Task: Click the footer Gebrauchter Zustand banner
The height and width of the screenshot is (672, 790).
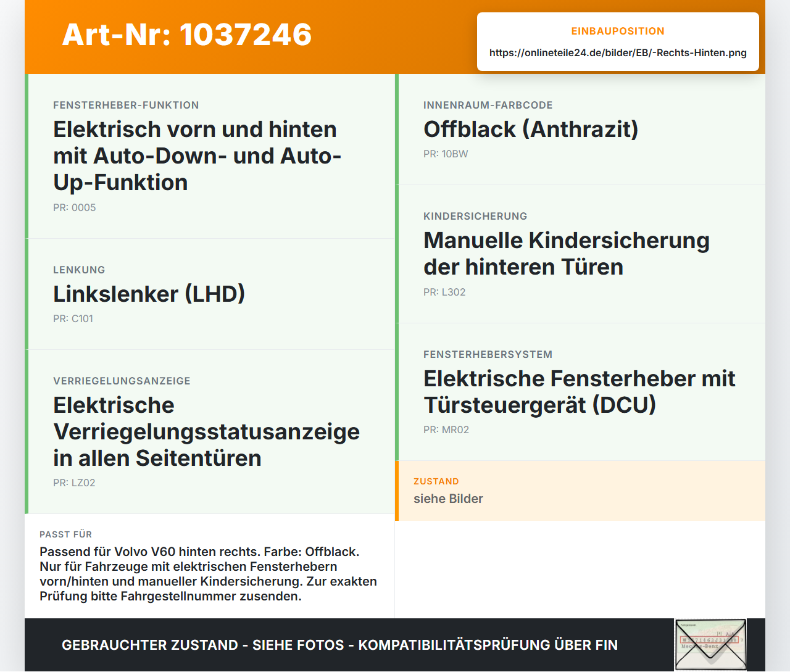Action: coord(339,645)
